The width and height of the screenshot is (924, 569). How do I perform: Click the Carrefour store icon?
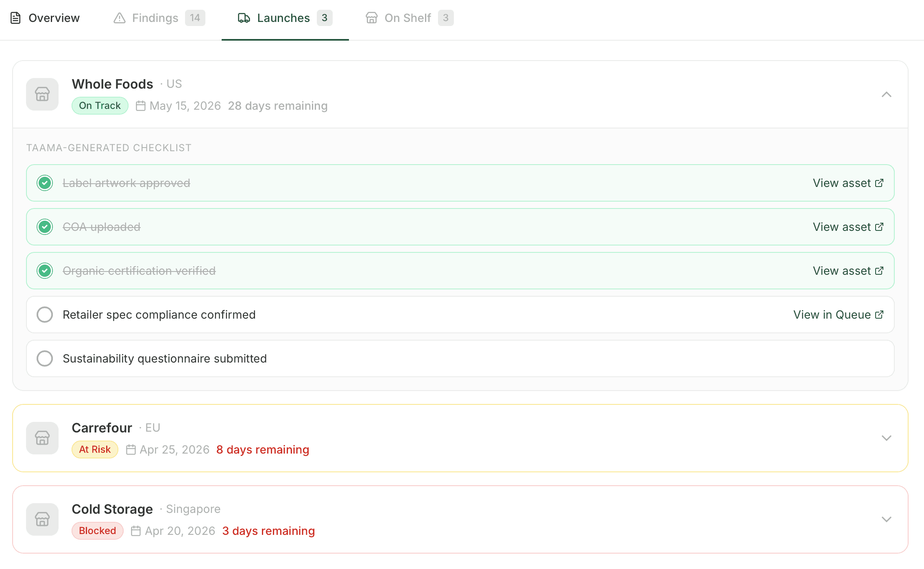pyautogui.click(x=42, y=438)
